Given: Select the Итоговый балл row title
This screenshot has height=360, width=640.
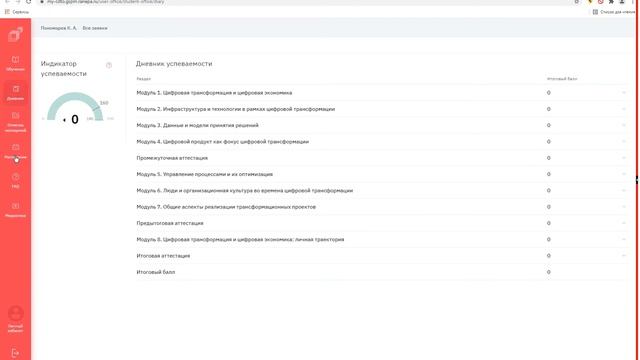Looking at the screenshot, I should click(156, 272).
